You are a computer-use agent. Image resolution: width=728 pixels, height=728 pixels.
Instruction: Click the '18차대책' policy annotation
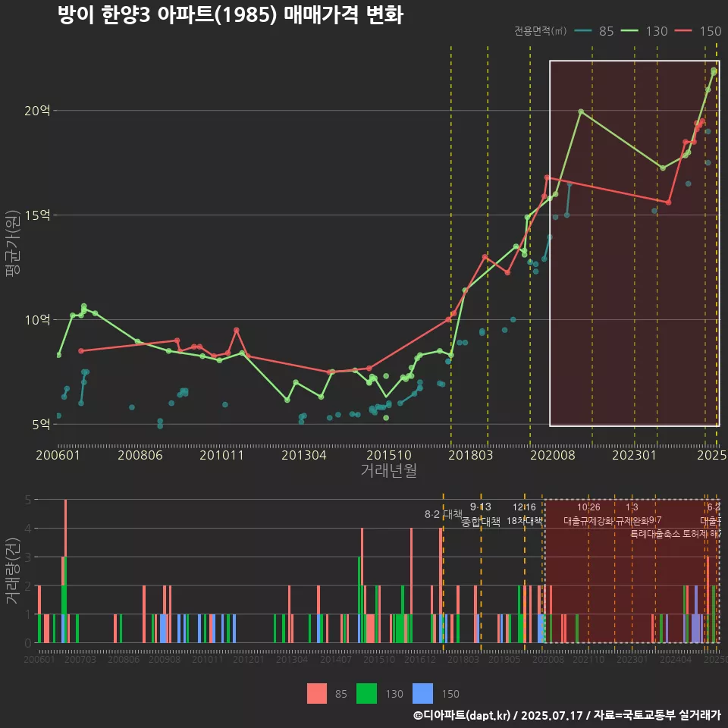click(x=524, y=521)
